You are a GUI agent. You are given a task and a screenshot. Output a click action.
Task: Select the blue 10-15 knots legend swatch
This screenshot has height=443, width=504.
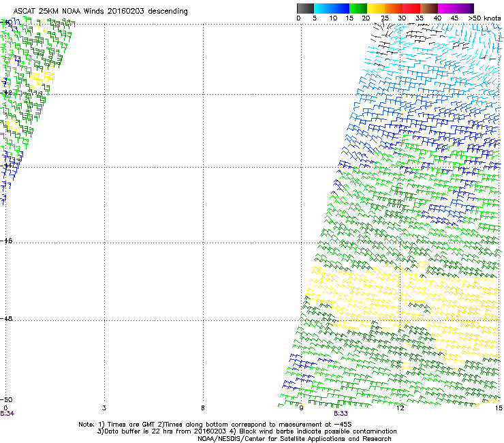click(x=341, y=8)
